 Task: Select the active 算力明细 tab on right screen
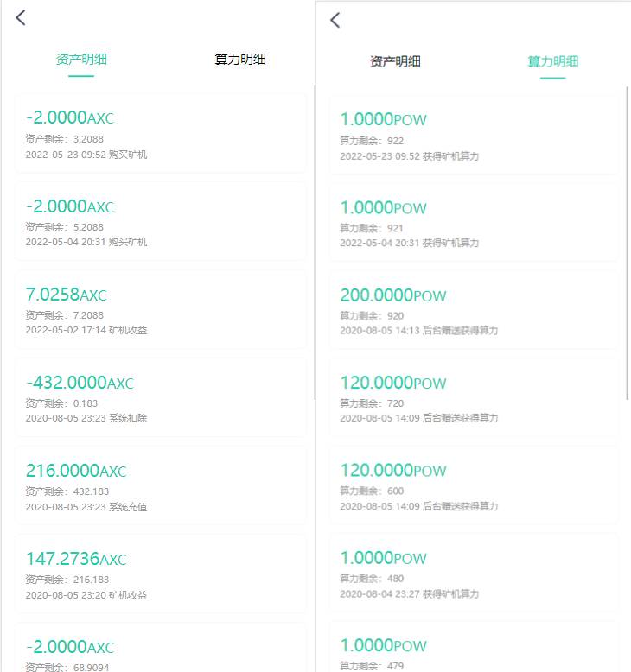point(553,61)
